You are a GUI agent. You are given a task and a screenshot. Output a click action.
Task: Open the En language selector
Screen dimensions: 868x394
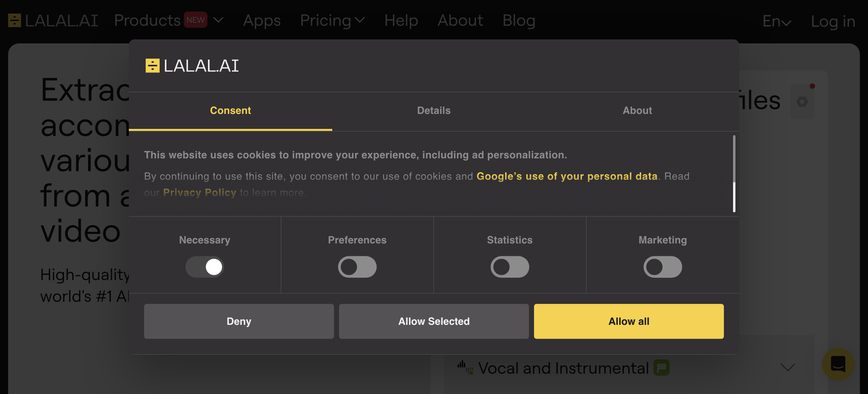(776, 21)
